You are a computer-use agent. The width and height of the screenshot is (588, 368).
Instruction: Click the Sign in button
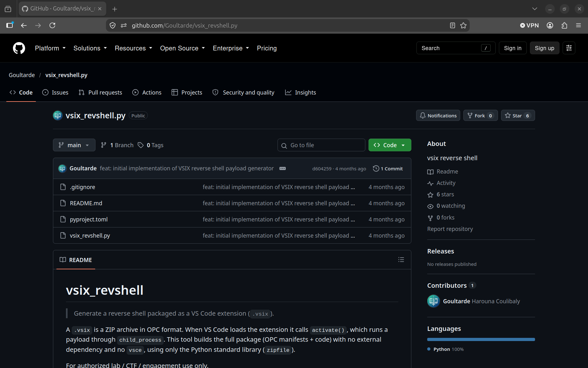[513, 48]
